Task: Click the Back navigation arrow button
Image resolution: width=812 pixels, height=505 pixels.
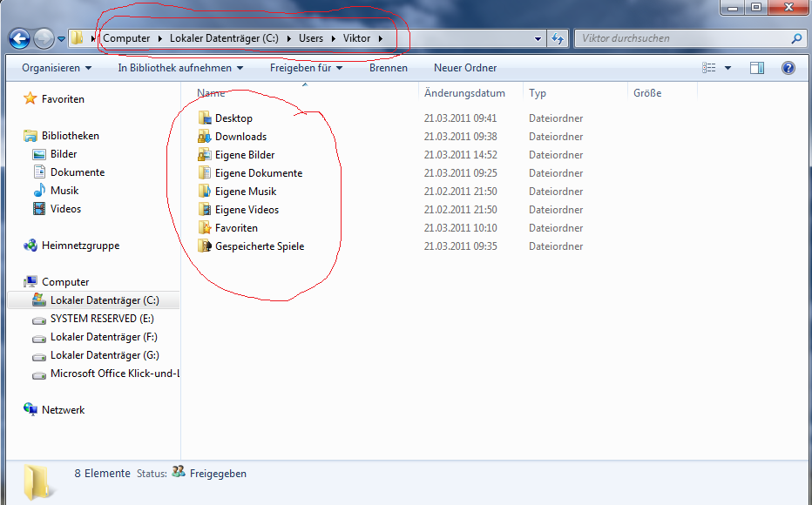Action: click(19, 38)
